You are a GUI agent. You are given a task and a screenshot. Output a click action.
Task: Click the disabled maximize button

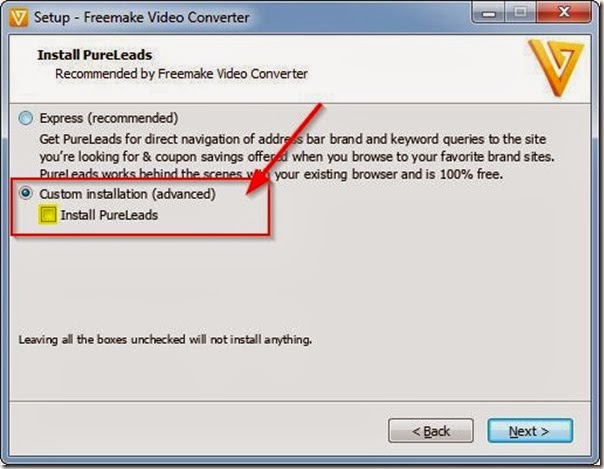[520, 13]
